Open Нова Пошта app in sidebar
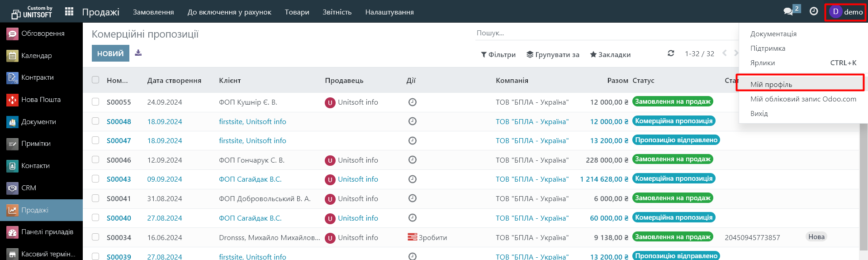The width and height of the screenshot is (868, 260). pos(41,100)
